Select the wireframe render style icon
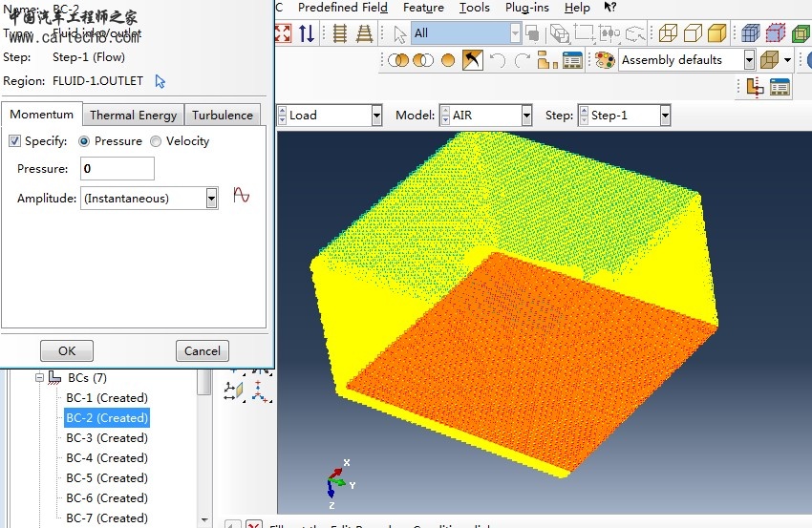This screenshot has height=528, width=812. 668,33
